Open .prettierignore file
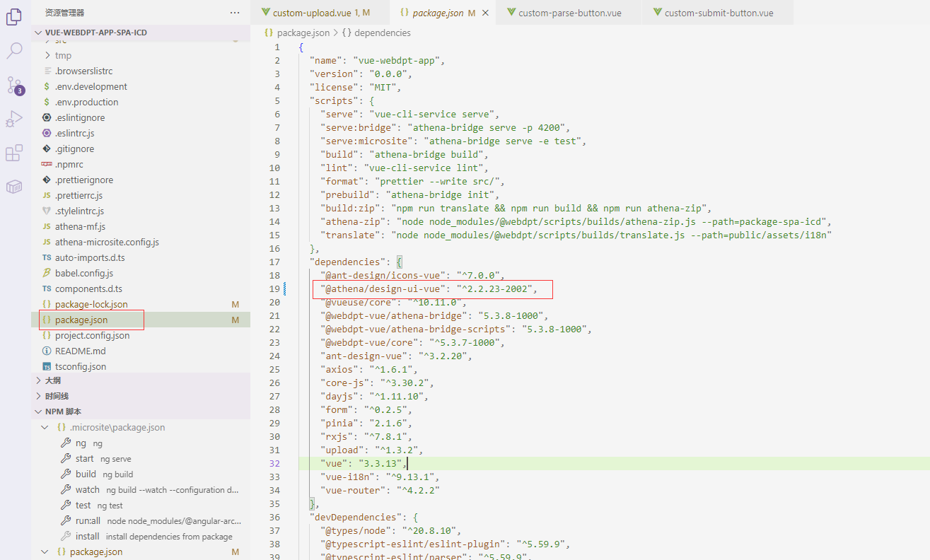 coord(83,180)
